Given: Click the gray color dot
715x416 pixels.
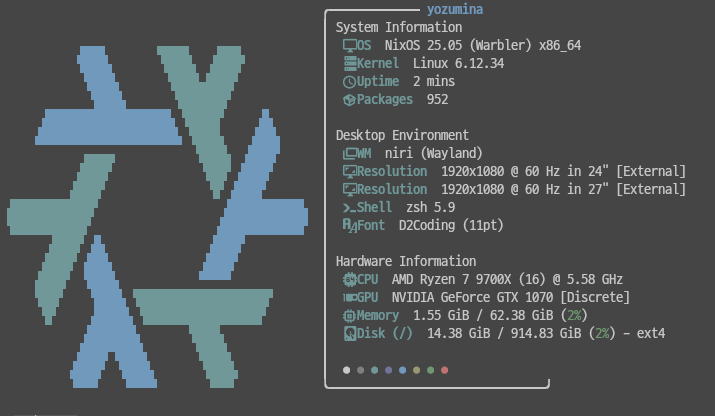Looking at the screenshot, I should (360, 370).
